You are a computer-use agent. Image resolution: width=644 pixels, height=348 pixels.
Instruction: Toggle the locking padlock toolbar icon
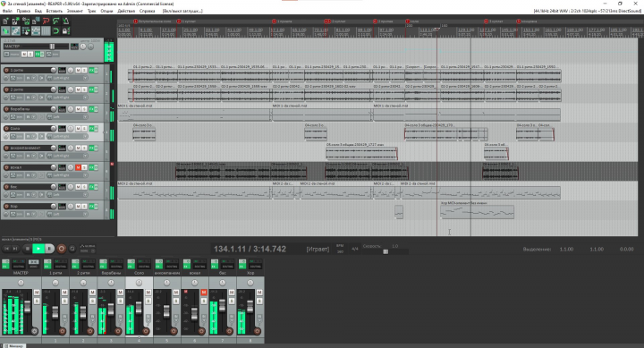pos(65,30)
